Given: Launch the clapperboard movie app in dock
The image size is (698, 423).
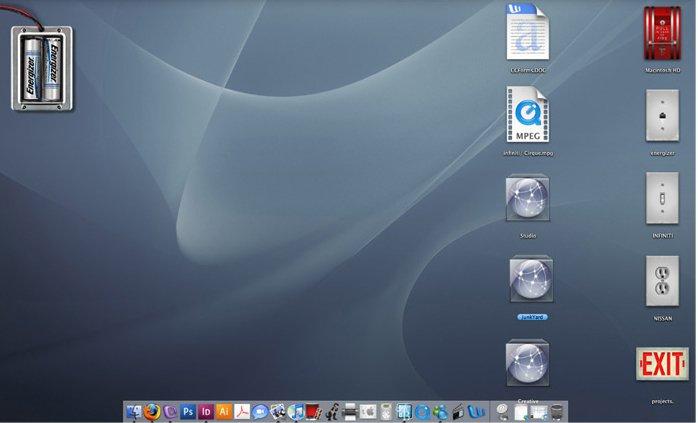Looking at the screenshot, I should 458,412.
